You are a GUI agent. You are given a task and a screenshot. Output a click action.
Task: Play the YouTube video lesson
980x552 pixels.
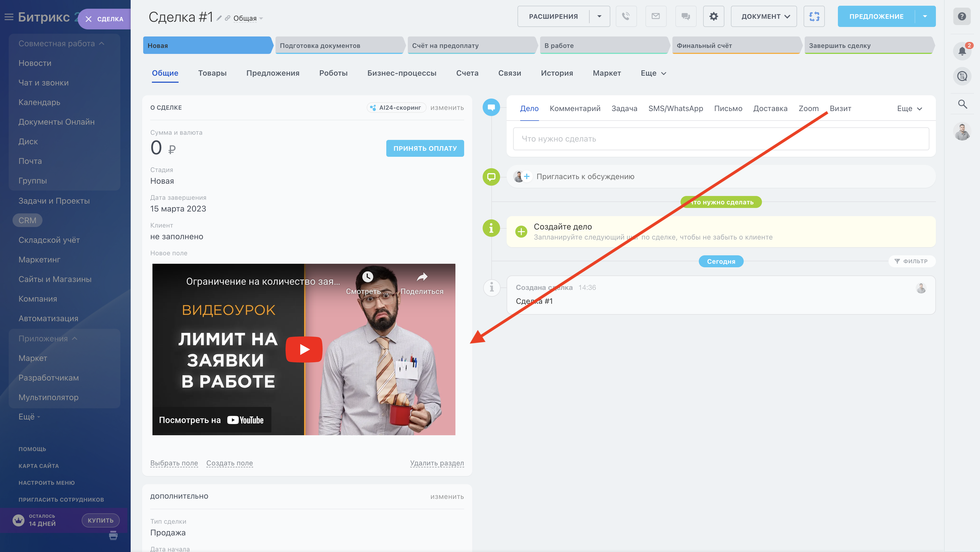point(304,349)
